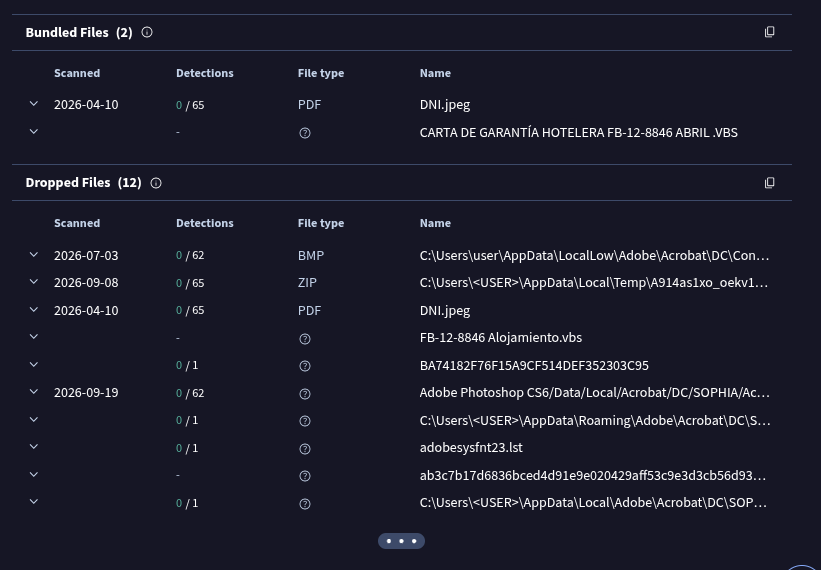This screenshot has height=570, width=821.
Task: Click unknown file type icon for BA74182F76F15A9CF514DEF352303C95
Action: point(305,366)
